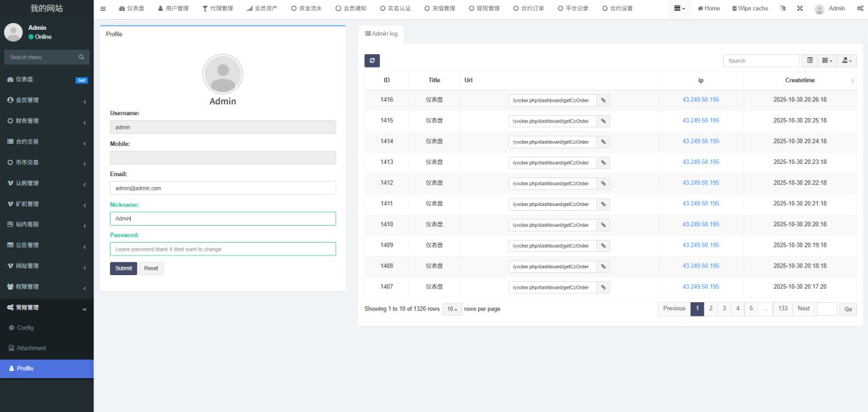The height and width of the screenshot is (412, 868).
Task: Expand the 会员管理 sidebar menu
Action: coord(46,100)
